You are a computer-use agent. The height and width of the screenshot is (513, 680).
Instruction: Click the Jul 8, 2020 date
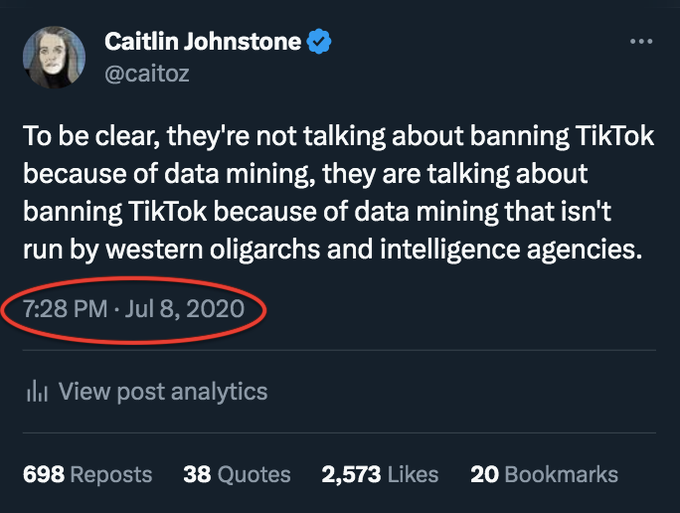[185, 309]
